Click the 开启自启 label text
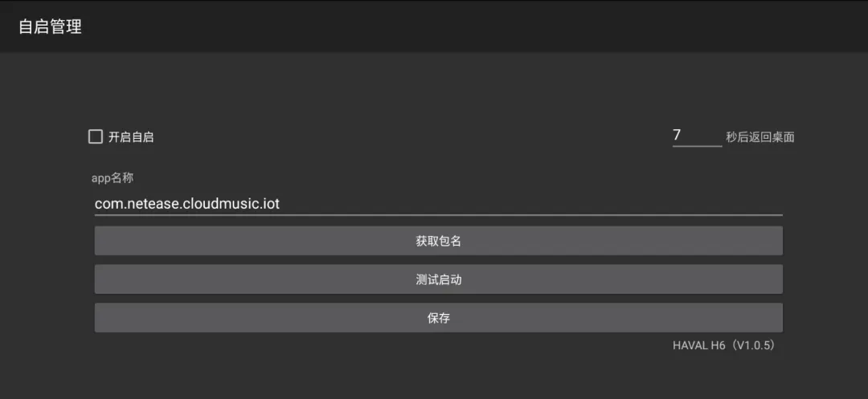The image size is (868, 399). click(131, 137)
